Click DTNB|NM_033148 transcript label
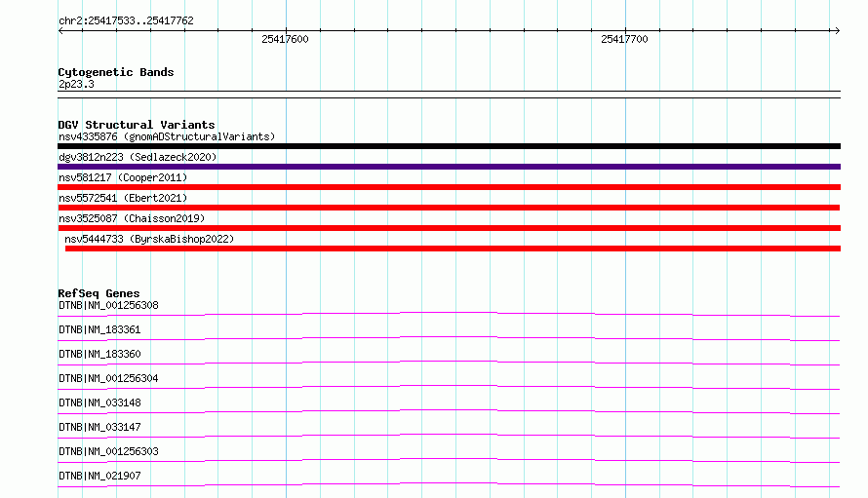The width and height of the screenshot is (868, 498). click(99, 402)
